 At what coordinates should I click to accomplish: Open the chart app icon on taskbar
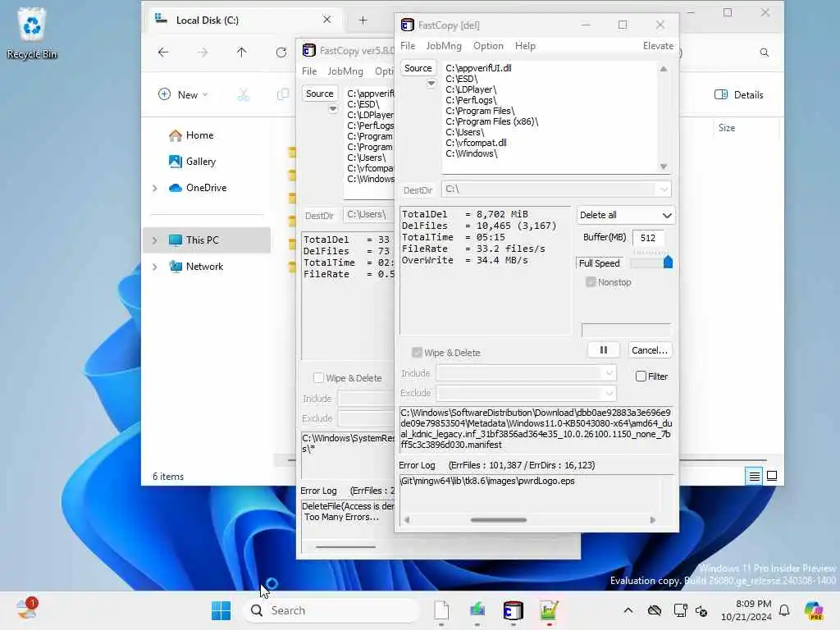pyautogui.click(x=549, y=610)
